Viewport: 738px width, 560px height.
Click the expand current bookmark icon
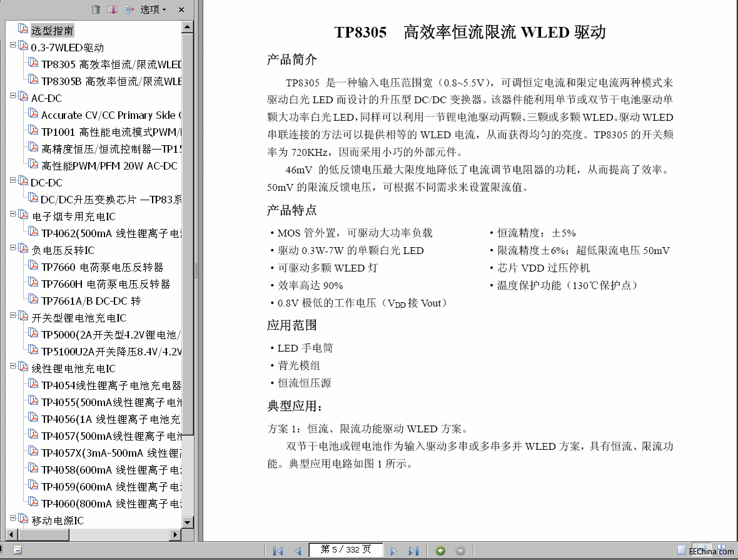(x=129, y=9)
